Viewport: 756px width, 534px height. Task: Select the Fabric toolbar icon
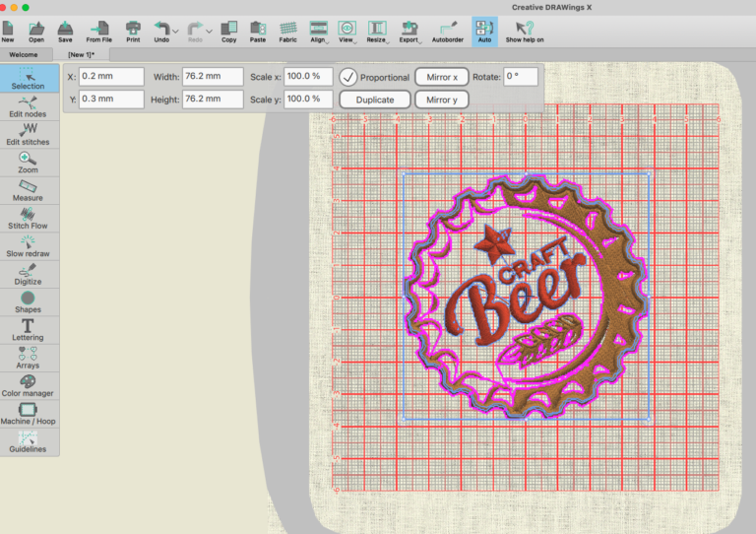coord(288,30)
